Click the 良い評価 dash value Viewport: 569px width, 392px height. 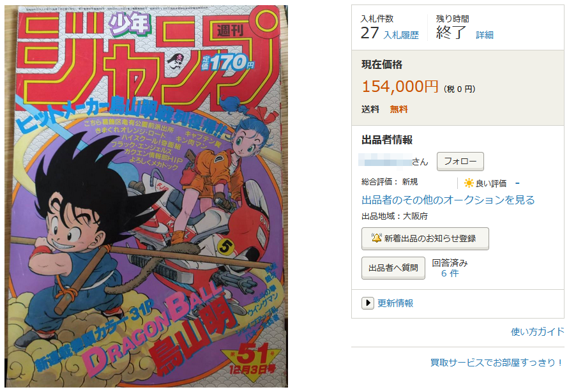point(517,183)
